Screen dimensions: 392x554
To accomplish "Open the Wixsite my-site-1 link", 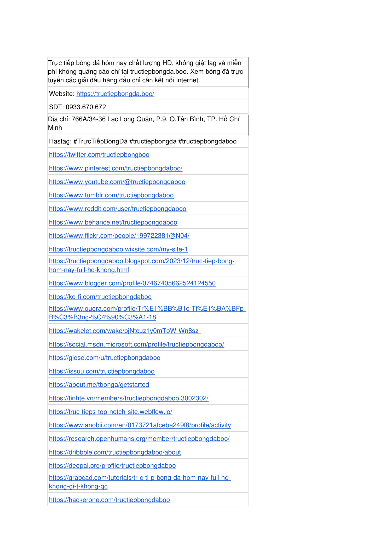I will point(118,249).
